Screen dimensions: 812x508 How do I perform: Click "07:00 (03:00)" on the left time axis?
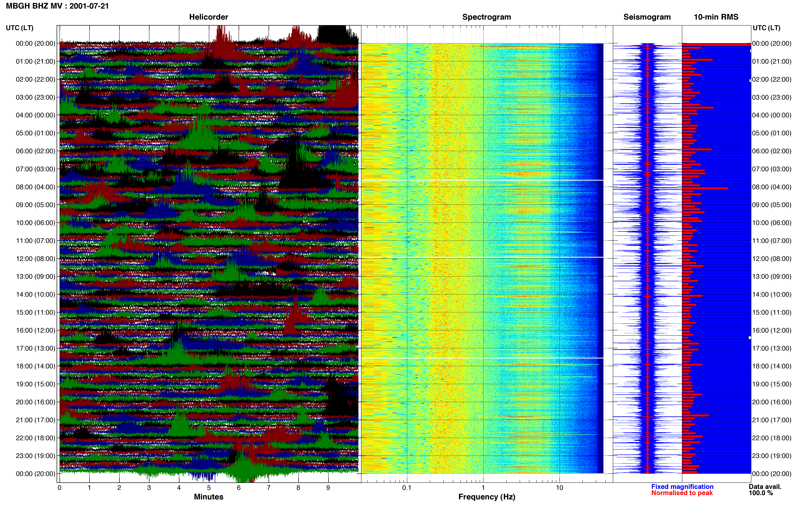pos(36,169)
